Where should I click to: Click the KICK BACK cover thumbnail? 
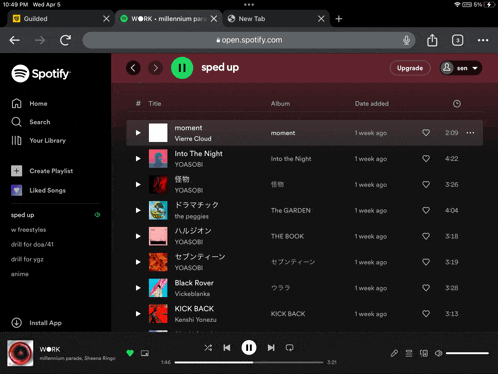(x=158, y=314)
